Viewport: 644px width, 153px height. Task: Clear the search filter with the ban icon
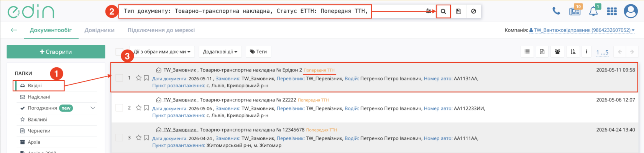tap(473, 11)
